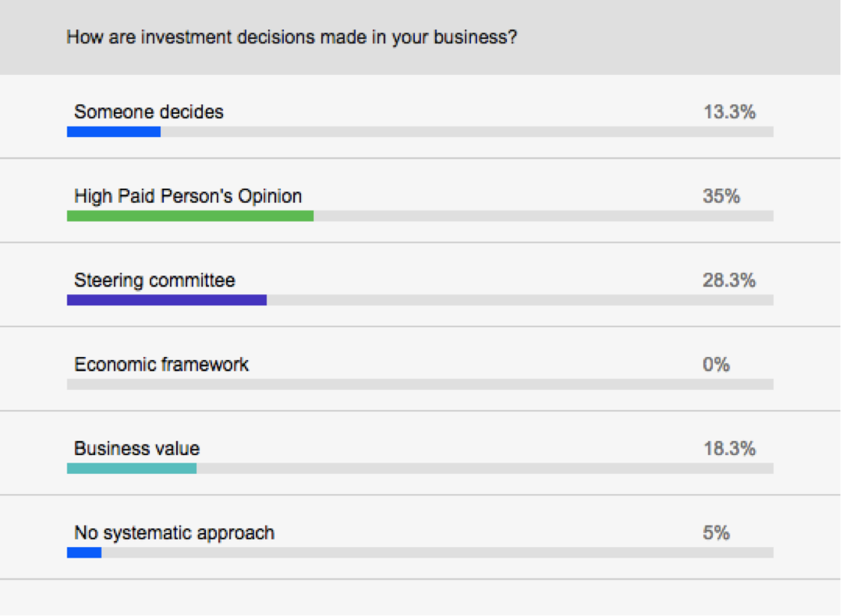841x616 pixels.
Task: Click the 'Someone decides' option label
Action: pyautogui.click(x=148, y=112)
